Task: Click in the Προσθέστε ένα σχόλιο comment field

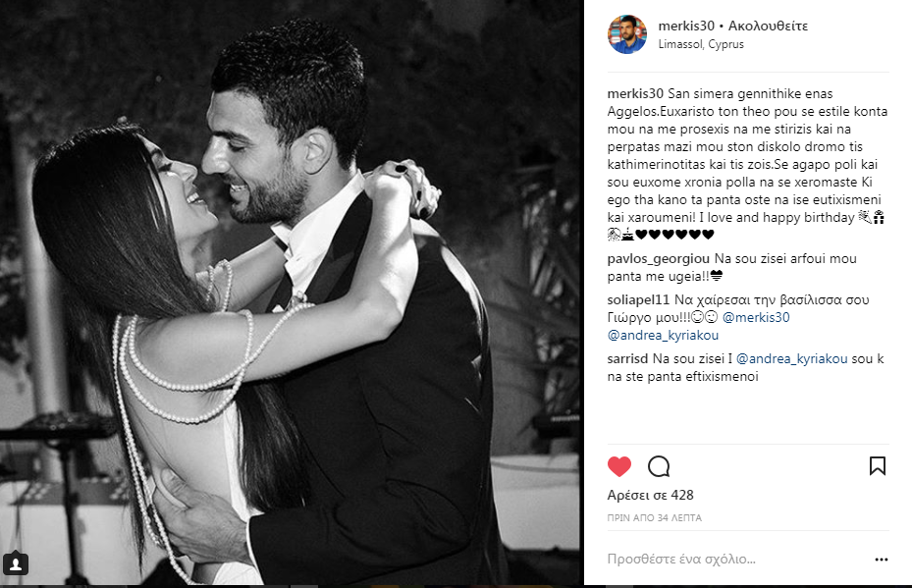Action: point(735,559)
